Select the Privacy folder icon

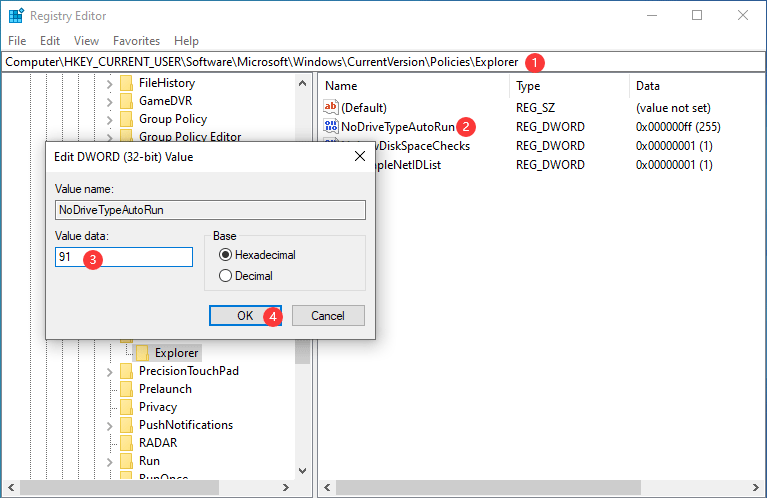point(126,407)
